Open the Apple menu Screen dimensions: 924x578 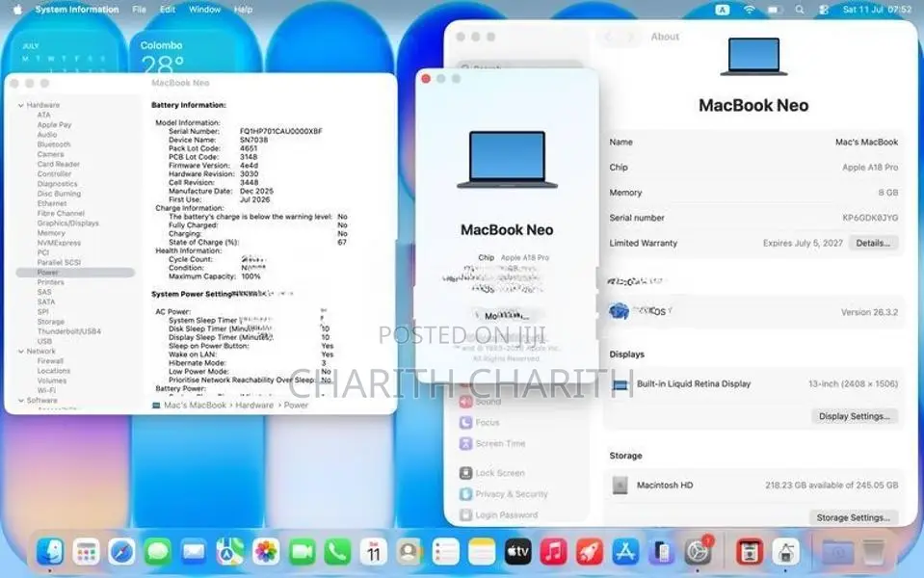(17, 10)
